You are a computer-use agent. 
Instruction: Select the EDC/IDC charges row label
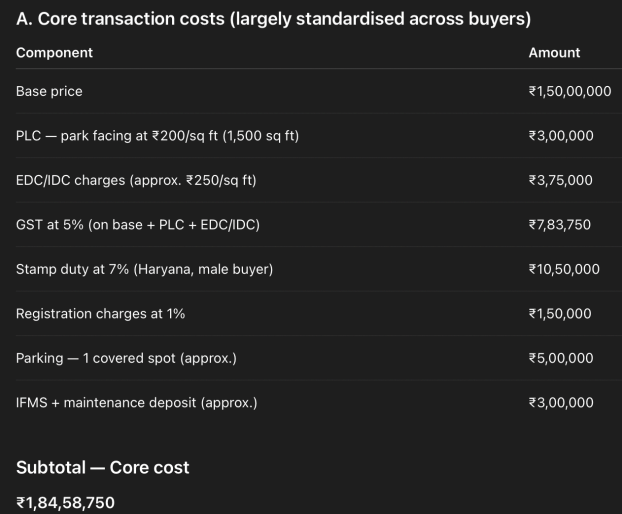[x=136, y=180]
